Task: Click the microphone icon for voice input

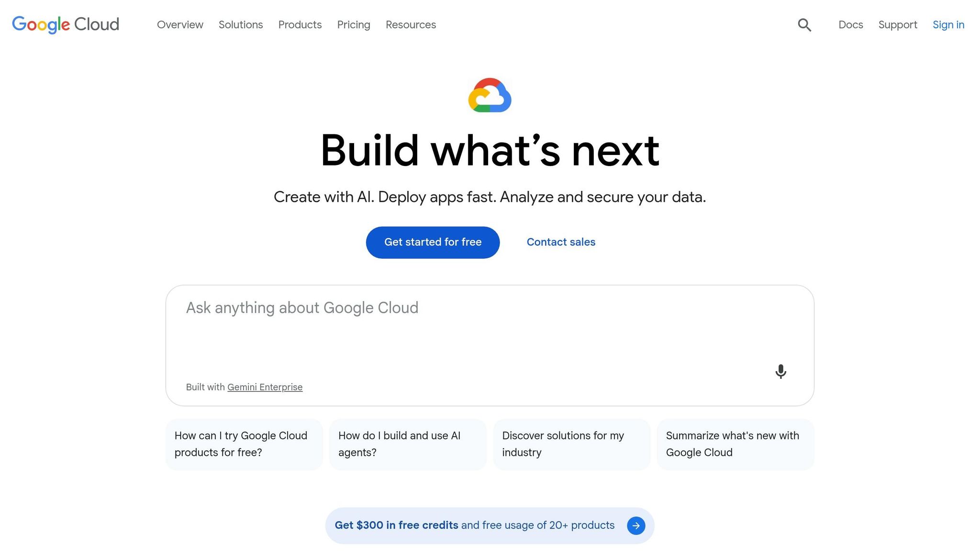Action: pyautogui.click(x=780, y=372)
